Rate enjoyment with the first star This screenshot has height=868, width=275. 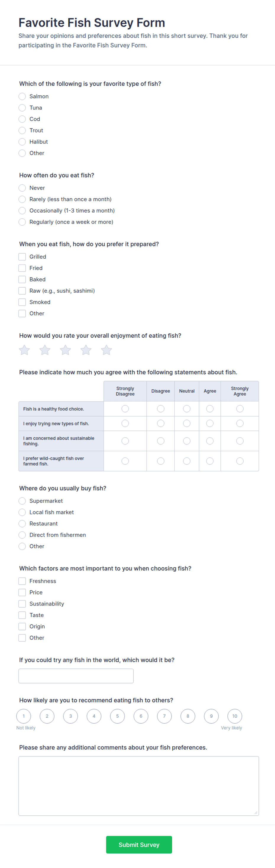coord(24,350)
